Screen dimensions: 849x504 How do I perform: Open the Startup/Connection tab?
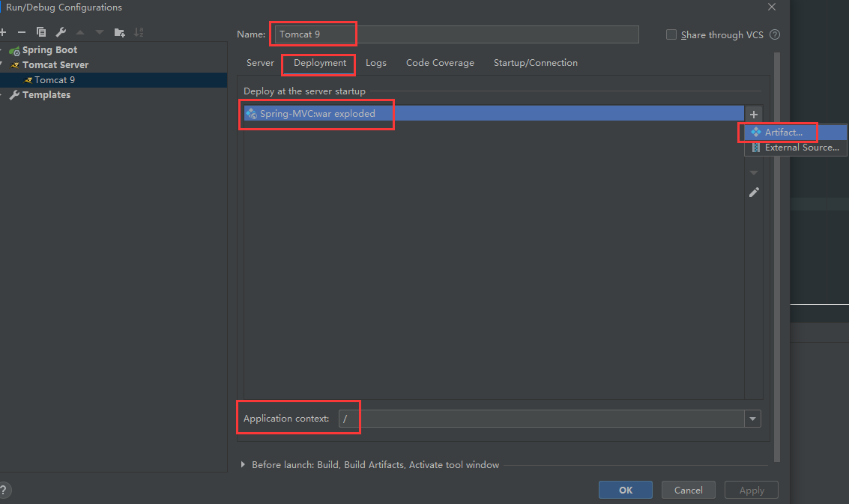pyautogui.click(x=536, y=63)
